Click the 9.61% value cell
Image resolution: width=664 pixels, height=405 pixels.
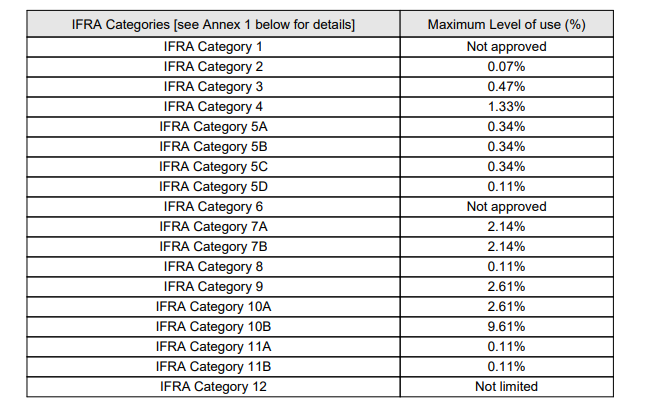[x=505, y=326]
